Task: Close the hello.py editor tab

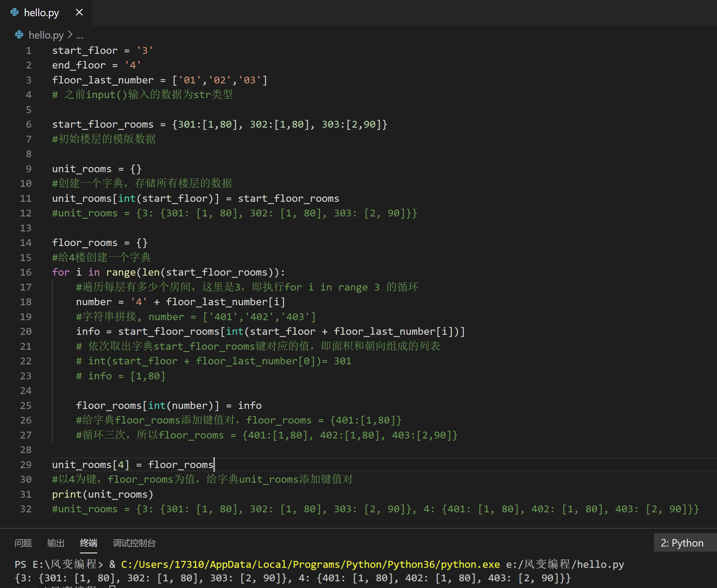Action: (x=79, y=12)
